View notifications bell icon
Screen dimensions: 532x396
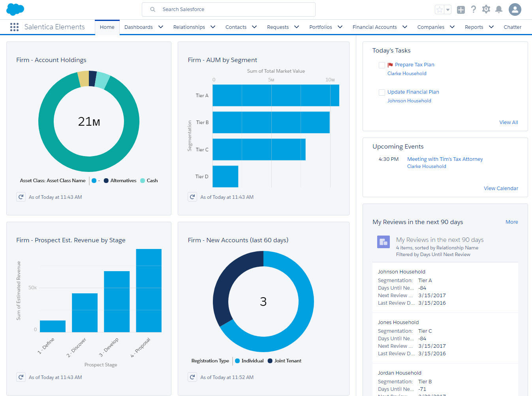pyautogui.click(x=499, y=9)
